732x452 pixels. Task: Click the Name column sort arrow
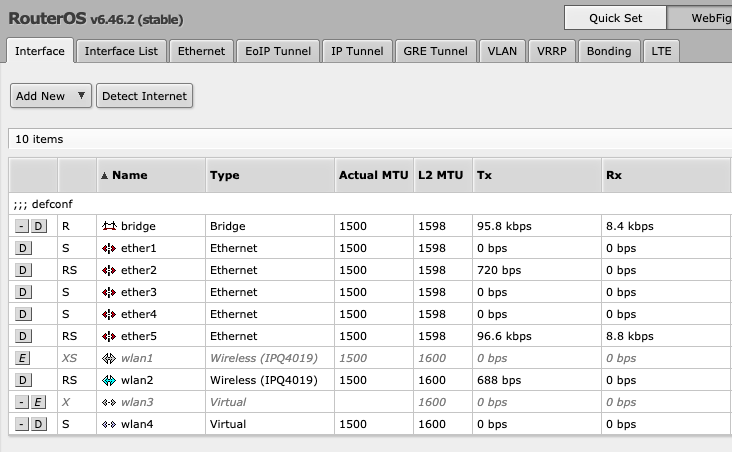[105, 176]
